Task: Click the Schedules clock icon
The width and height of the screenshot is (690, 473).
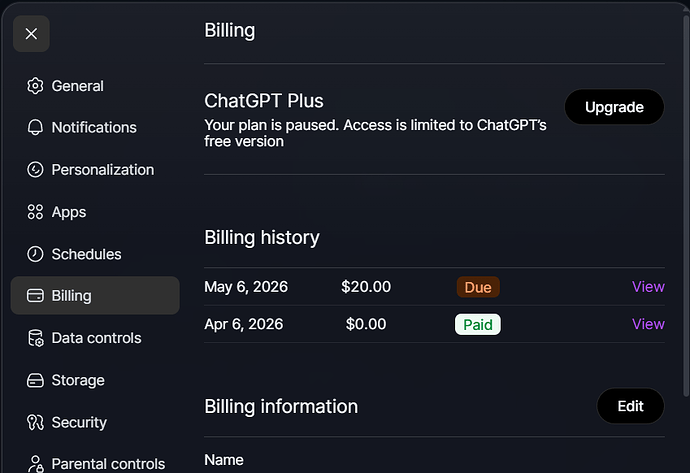Action: 35,254
